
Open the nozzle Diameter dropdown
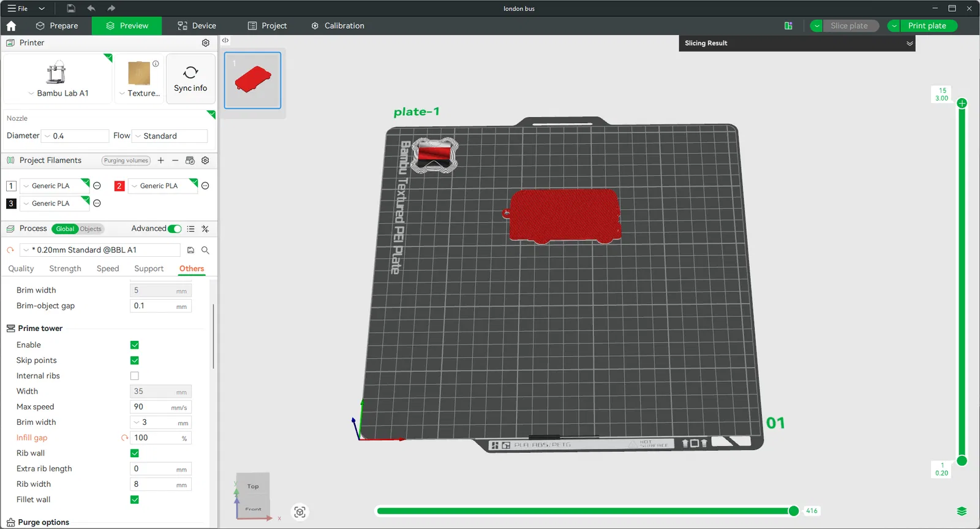[75, 136]
